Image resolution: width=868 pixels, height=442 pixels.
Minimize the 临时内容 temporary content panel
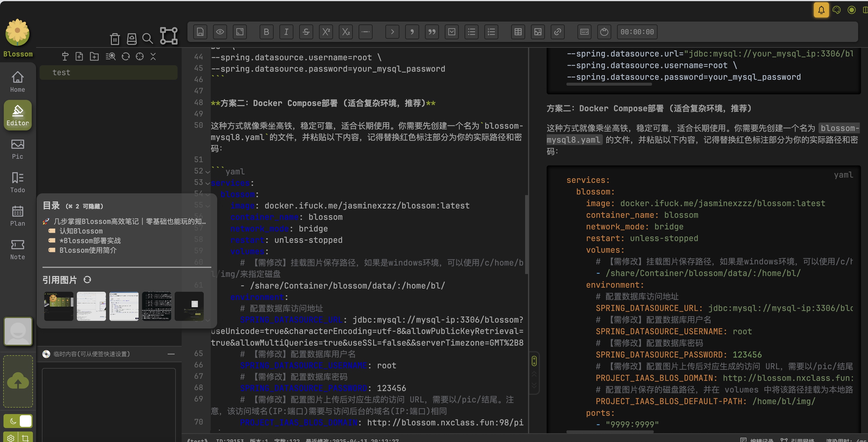tap(171, 354)
